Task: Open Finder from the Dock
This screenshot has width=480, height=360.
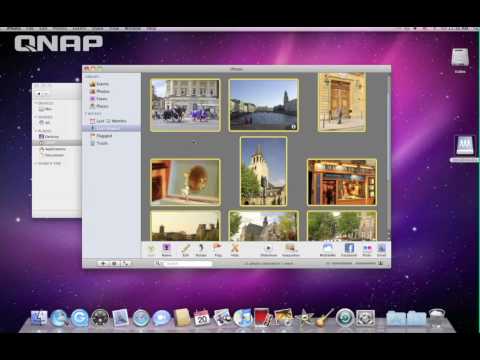Action: pyautogui.click(x=39, y=318)
